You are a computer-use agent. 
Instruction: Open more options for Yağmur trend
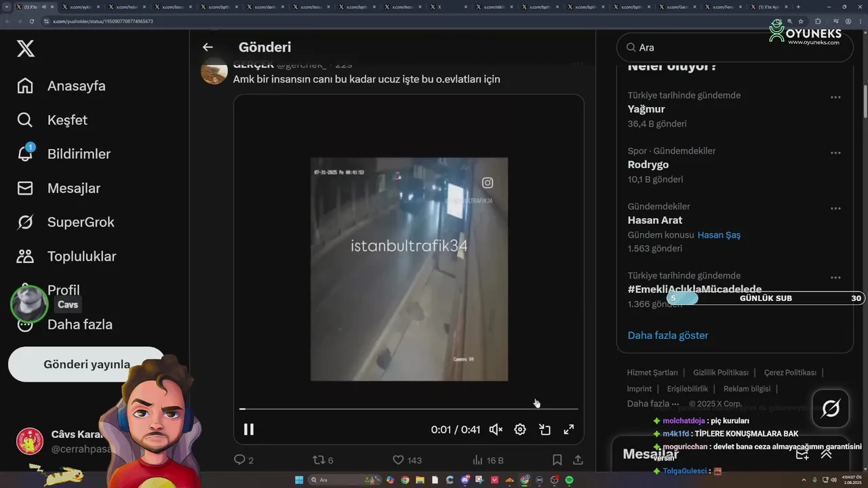835,98
